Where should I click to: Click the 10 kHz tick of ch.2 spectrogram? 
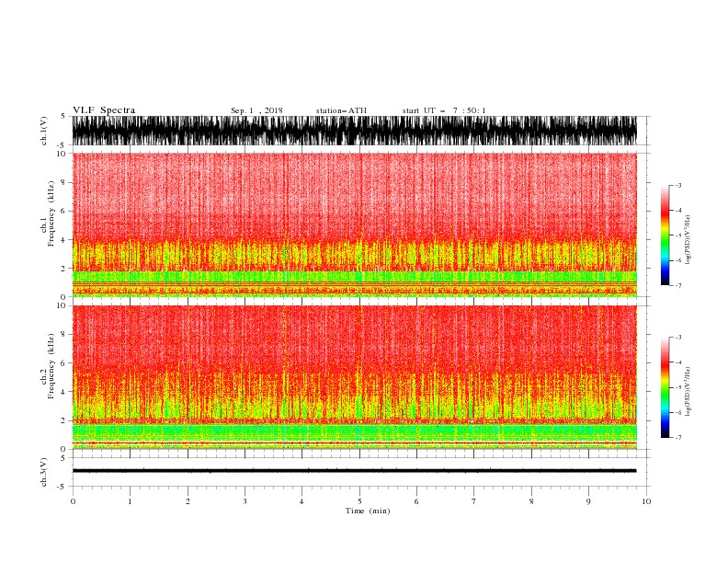coord(61,305)
